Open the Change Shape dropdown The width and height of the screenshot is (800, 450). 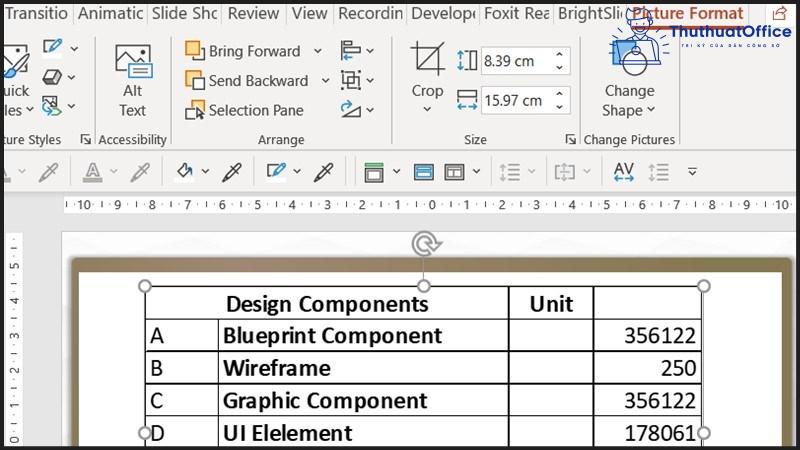629,101
